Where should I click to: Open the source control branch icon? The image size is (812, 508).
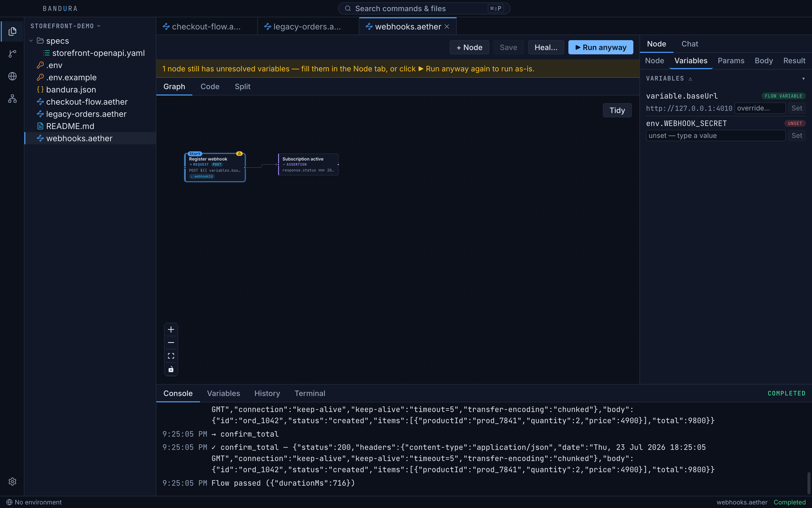(12, 54)
